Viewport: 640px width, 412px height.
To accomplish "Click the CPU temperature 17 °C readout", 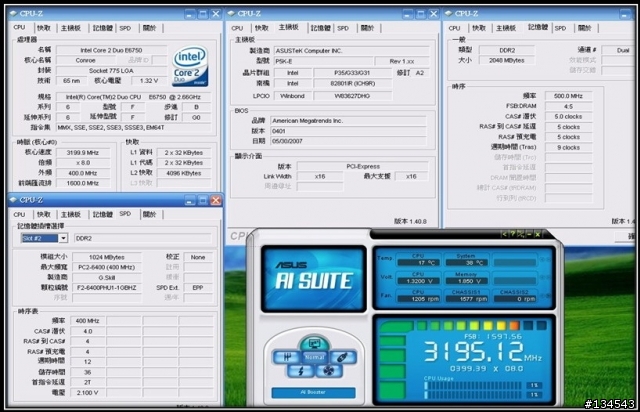I will coord(419,263).
